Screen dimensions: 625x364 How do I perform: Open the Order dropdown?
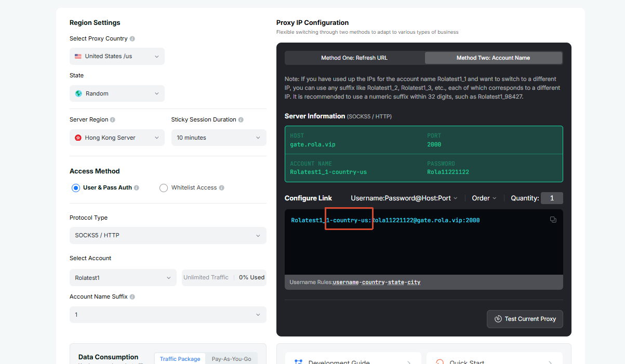(x=484, y=198)
